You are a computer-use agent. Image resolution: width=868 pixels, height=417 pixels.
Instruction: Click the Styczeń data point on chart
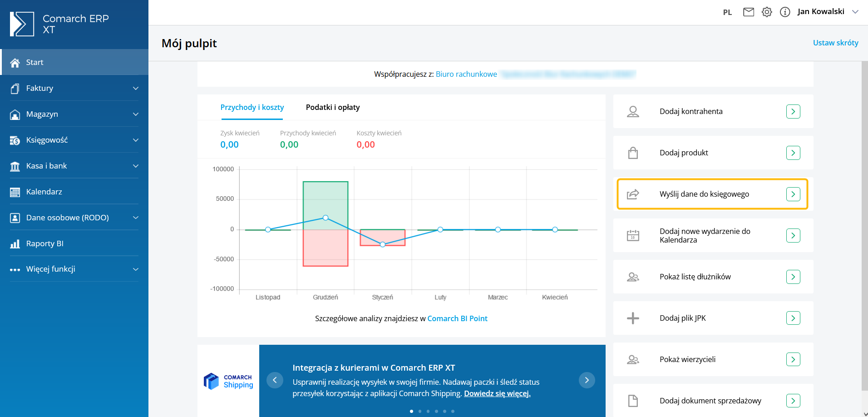pyautogui.click(x=383, y=244)
